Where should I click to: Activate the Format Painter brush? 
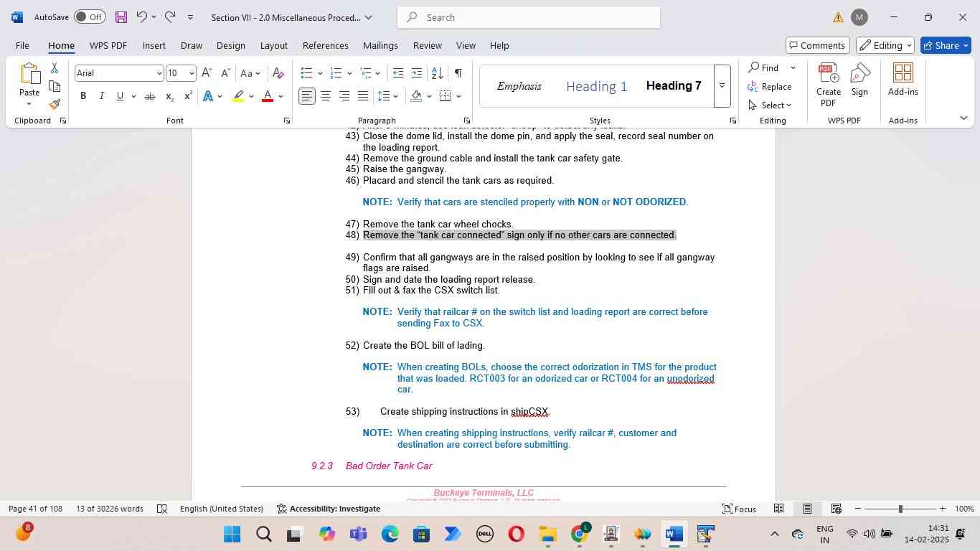[55, 104]
